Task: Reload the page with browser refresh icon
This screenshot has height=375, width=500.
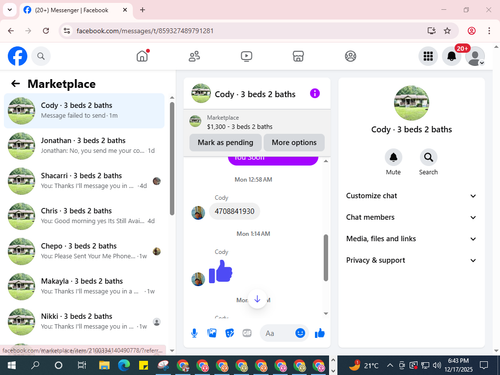Action: click(x=46, y=31)
